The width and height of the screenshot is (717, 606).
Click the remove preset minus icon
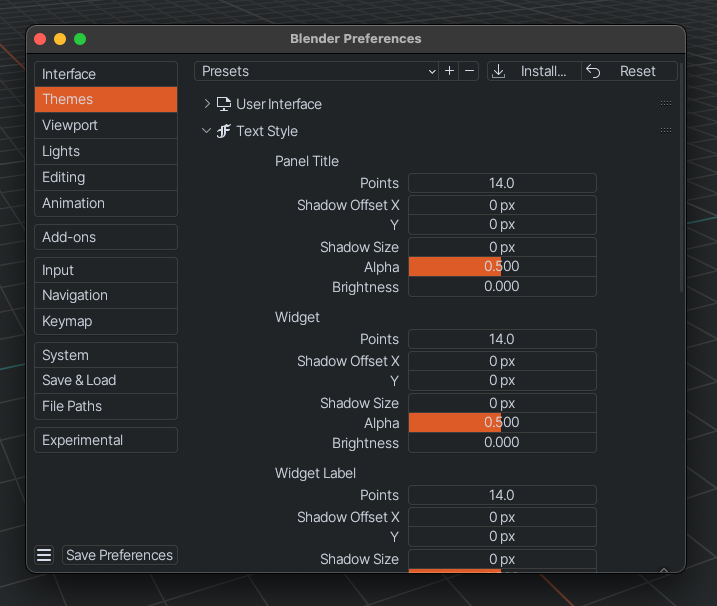(469, 71)
